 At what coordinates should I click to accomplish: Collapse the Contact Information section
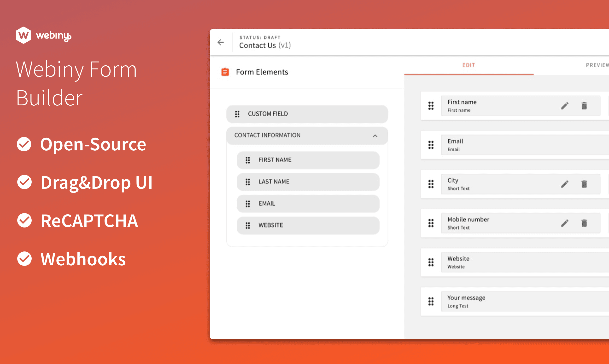pos(375,136)
